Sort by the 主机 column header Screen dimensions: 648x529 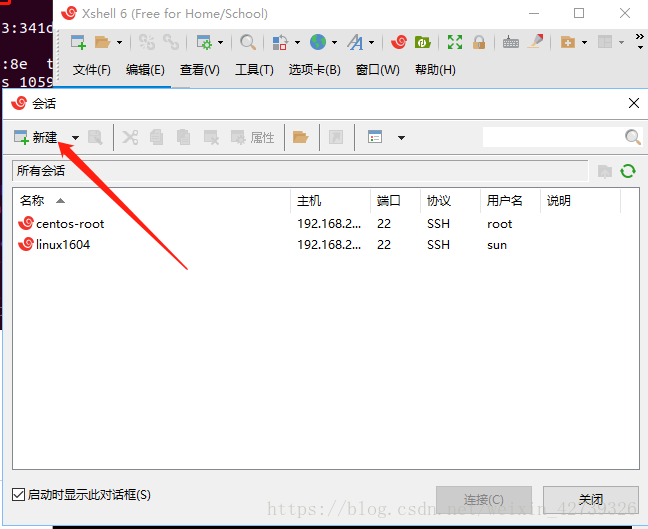click(x=331, y=201)
